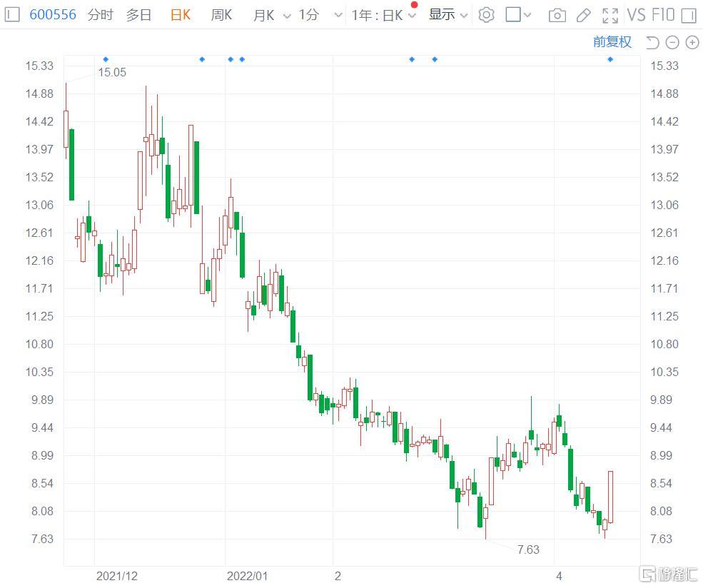Open stock code 600556 link
703x588 pixels.
53,15
